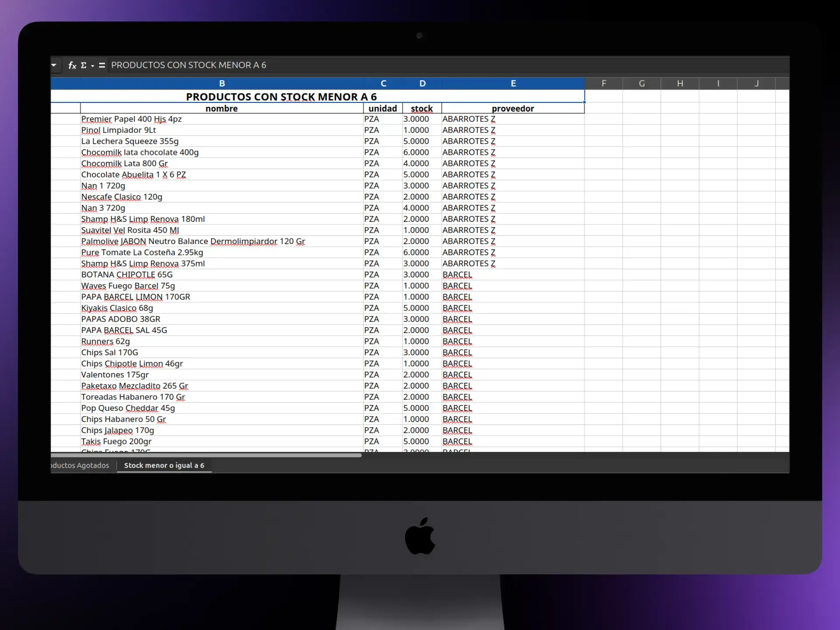Open the Agotados sheet tab
Screen dimensions: 840x630
(x=81, y=465)
